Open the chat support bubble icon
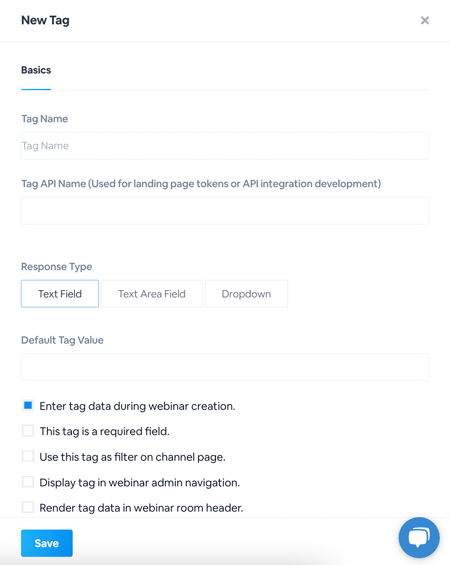This screenshot has height=565, width=450. click(419, 537)
